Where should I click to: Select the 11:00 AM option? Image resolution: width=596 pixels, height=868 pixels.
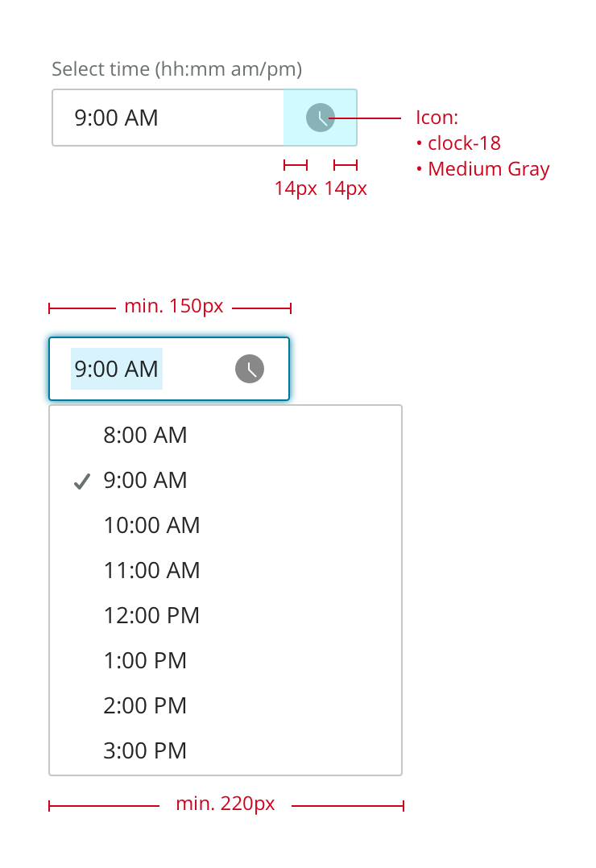click(151, 571)
